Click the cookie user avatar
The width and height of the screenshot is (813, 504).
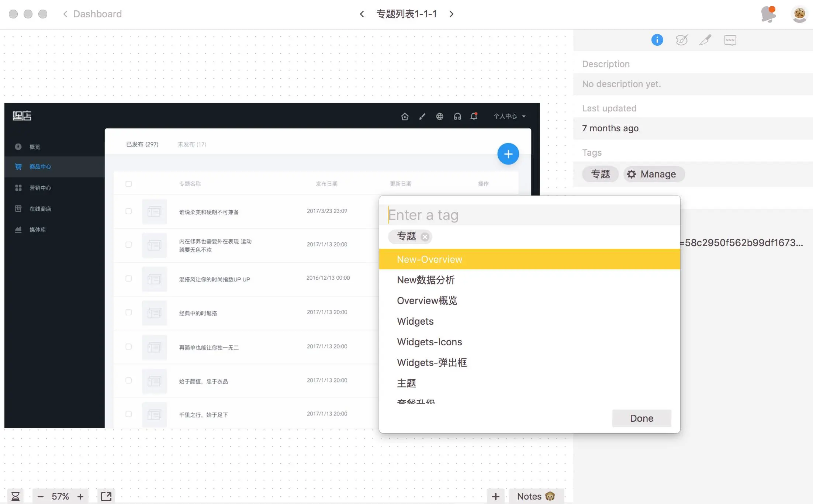[x=799, y=14]
